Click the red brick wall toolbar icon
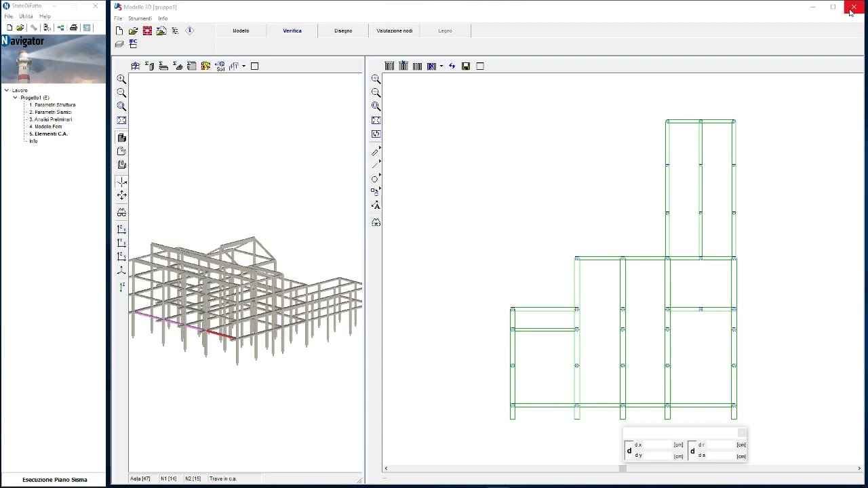The width and height of the screenshot is (868, 488). [x=147, y=30]
